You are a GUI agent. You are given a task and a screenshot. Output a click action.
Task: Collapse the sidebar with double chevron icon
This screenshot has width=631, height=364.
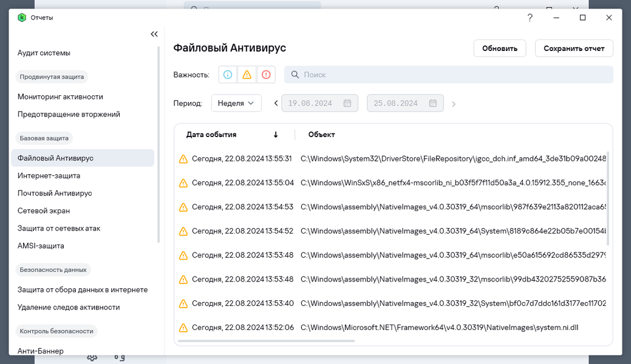coord(154,34)
